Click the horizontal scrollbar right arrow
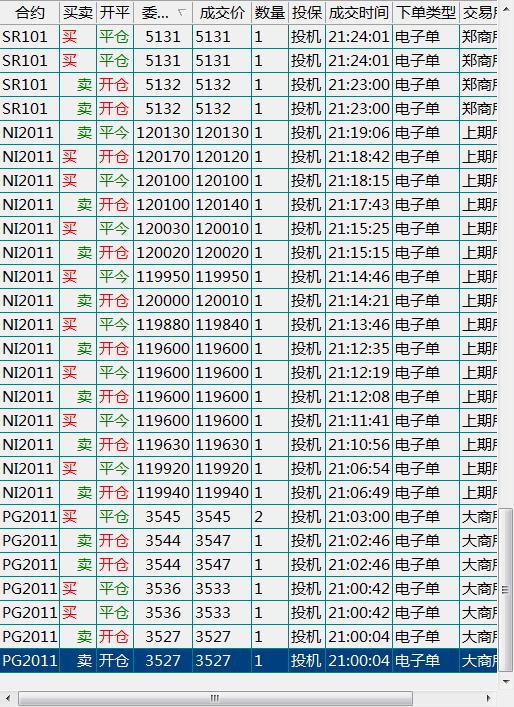Viewport: 514px width, 707px height. tap(489, 698)
